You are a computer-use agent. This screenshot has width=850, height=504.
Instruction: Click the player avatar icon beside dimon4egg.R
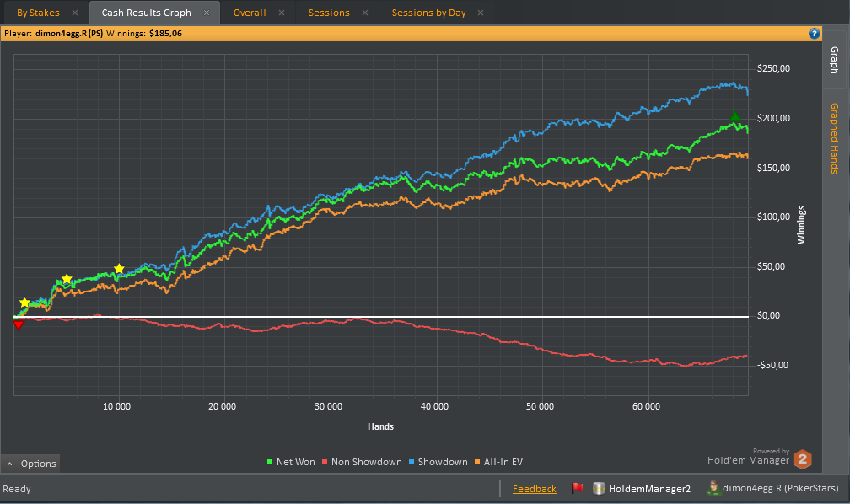(713, 488)
